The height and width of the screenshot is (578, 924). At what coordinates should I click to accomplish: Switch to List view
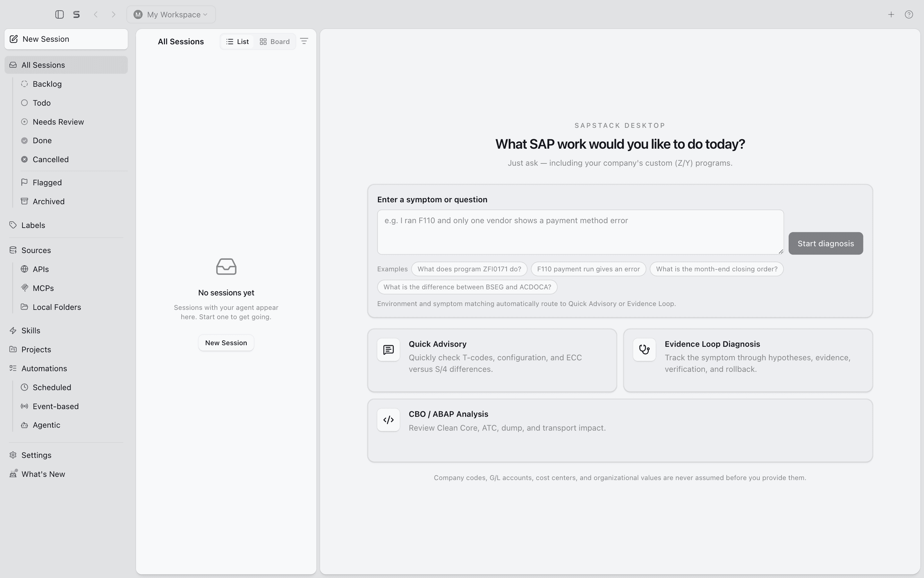point(237,42)
